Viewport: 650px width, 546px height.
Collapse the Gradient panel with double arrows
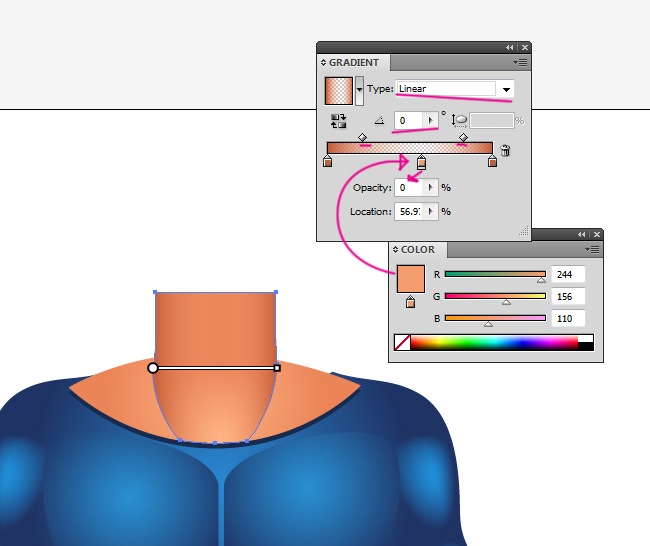(x=509, y=47)
